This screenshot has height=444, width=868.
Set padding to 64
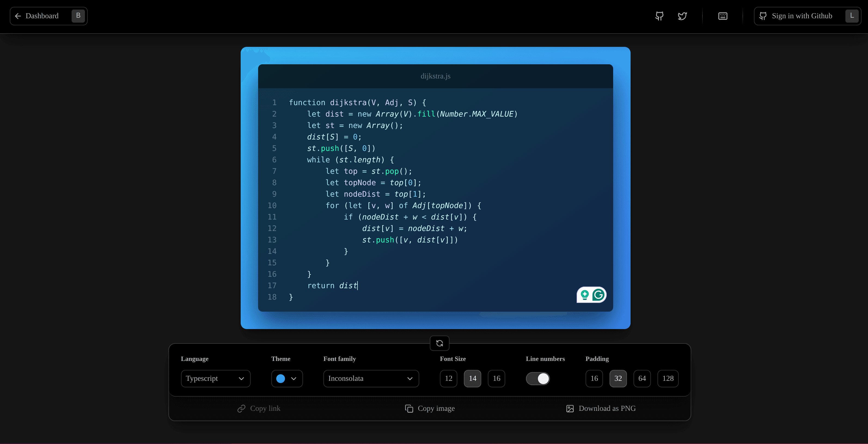(642, 379)
